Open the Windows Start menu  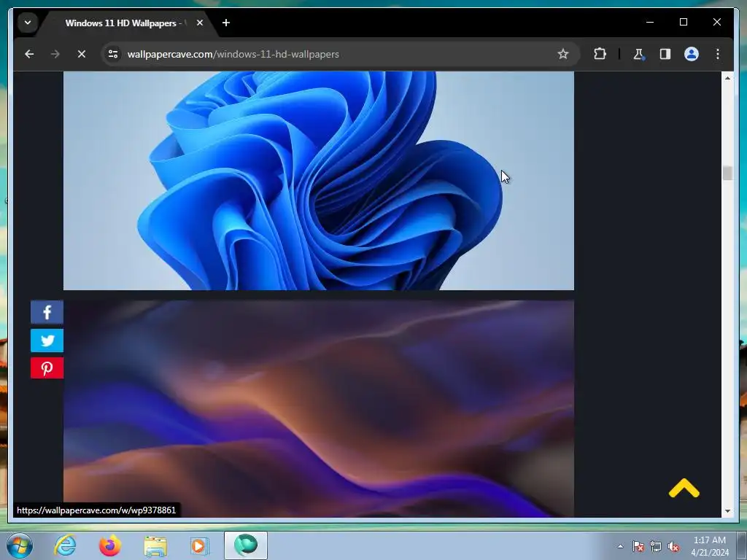(20, 545)
